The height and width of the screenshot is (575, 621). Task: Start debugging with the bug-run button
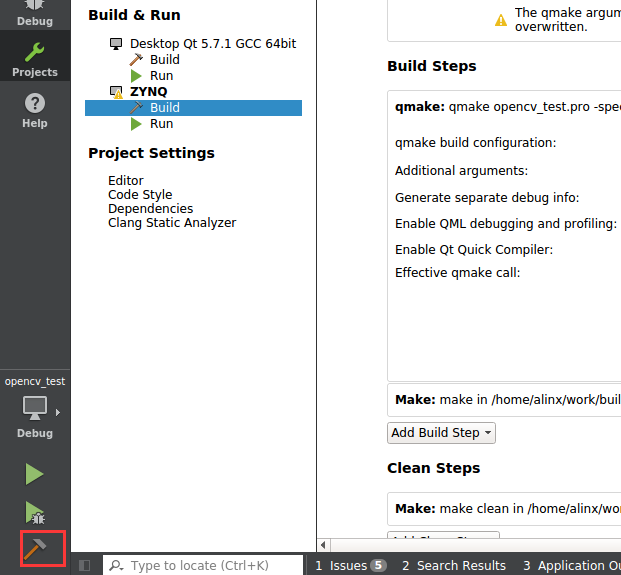(35, 512)
